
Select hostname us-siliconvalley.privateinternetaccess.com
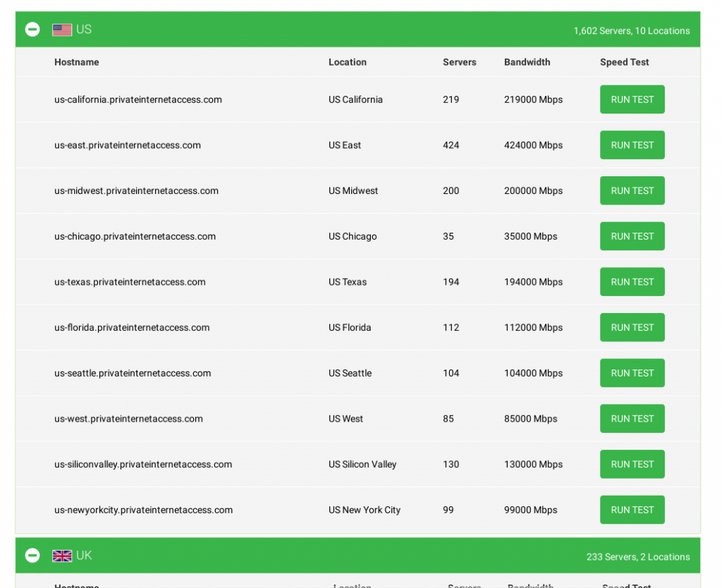point(143,464)
